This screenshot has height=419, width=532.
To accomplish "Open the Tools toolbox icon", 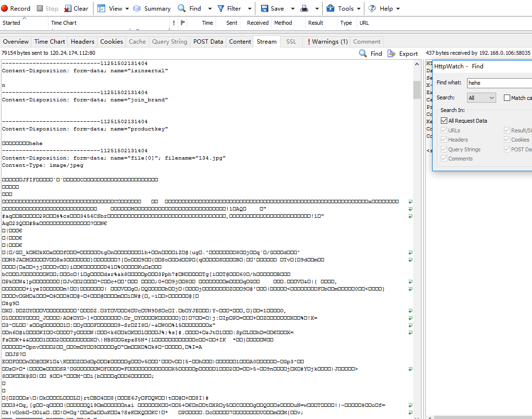I will 330,8.
